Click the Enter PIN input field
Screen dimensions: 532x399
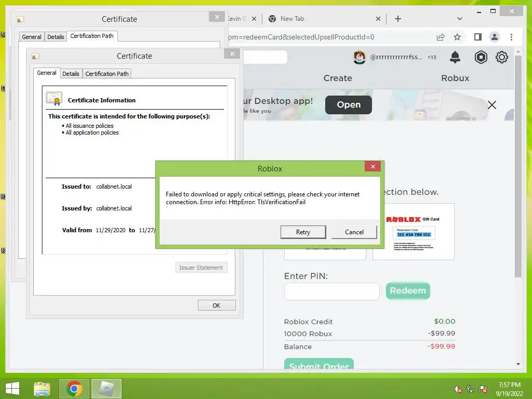click(331, 291)
